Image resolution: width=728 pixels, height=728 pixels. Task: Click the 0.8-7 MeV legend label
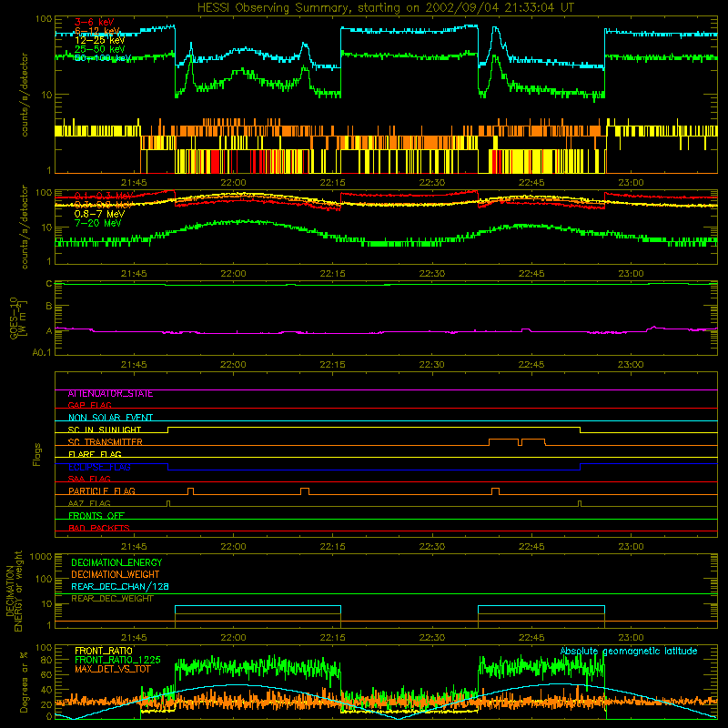coord(99,214)
